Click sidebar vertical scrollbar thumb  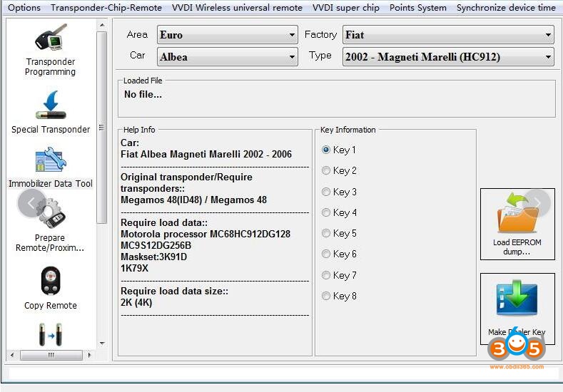pyautogui.click(x=102, y=128)
